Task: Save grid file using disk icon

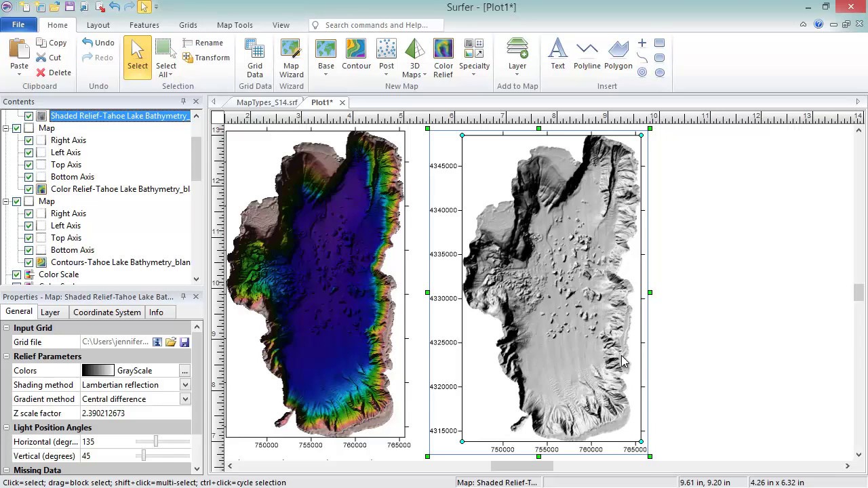Action: click(184, 342)
